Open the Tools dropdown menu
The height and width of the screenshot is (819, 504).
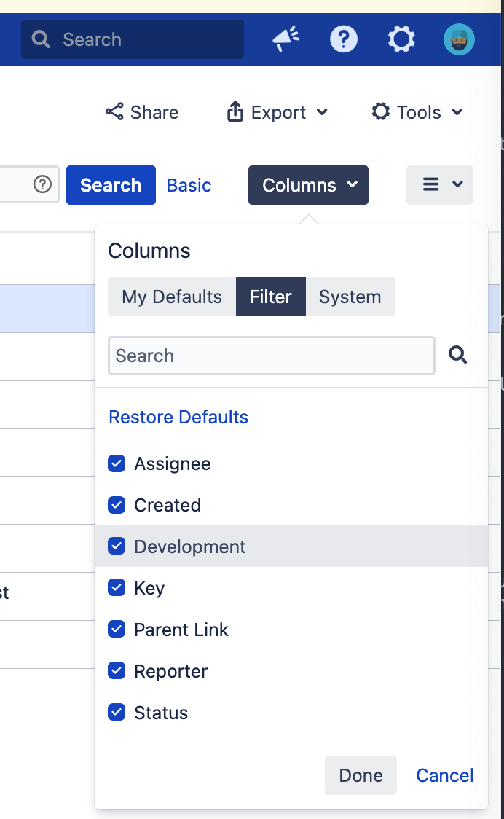pos(417,112)
